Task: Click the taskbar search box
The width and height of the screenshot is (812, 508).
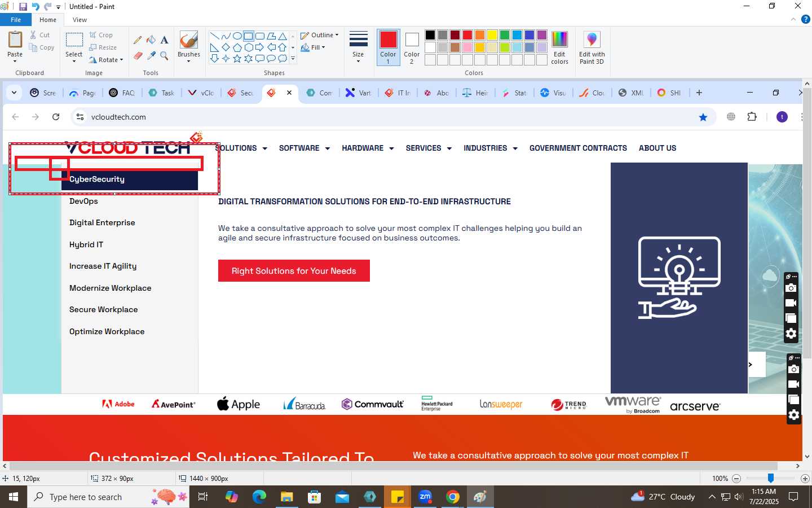Action: coord(108,497)
